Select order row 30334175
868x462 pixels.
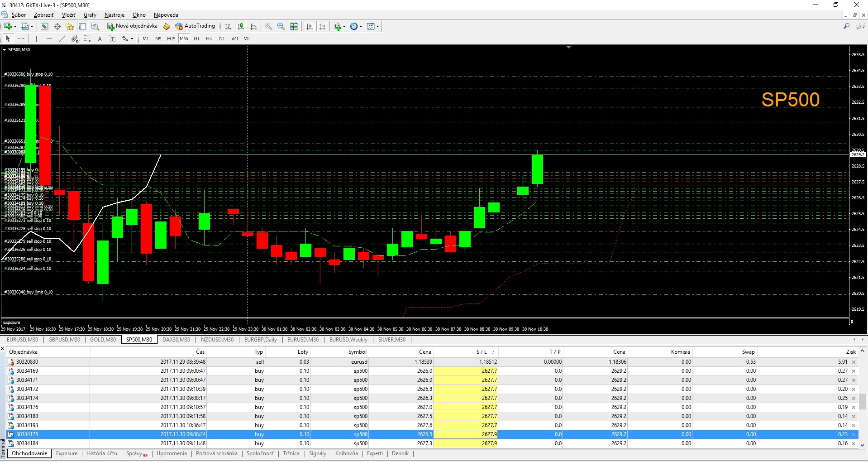pyautogui.click(x=432, y=434)
